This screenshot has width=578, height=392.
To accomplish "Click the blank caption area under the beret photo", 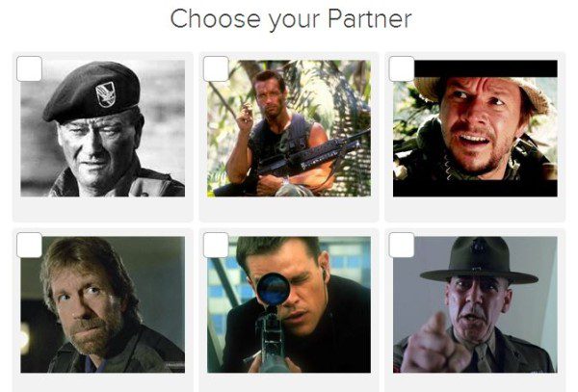I will 103,209.
